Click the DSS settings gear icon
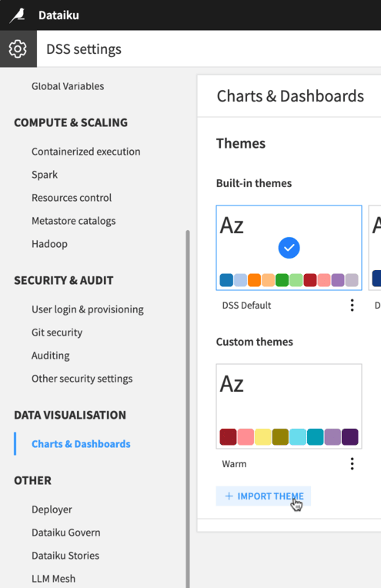The height and width of the screenshot is (588, 381). (18, 48)
